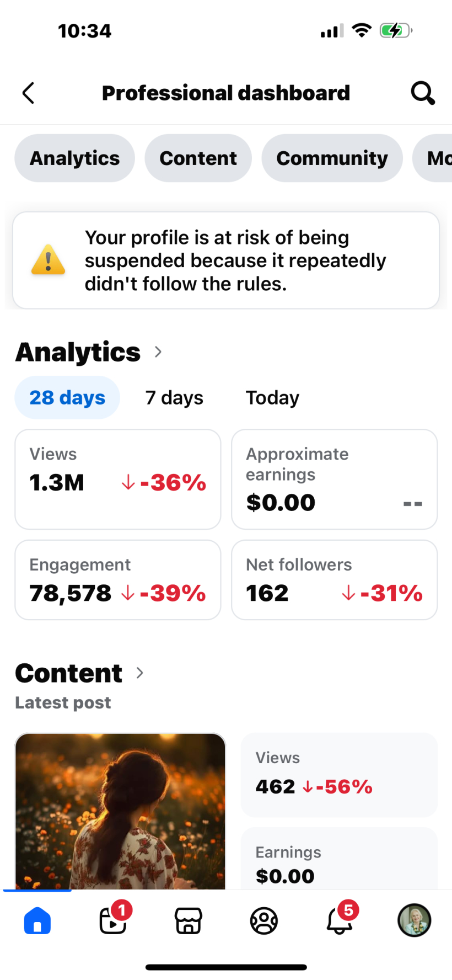Tap the back arrow icon
The width and height of the screenshot is (452, 980).
click(x=29, y=93)
